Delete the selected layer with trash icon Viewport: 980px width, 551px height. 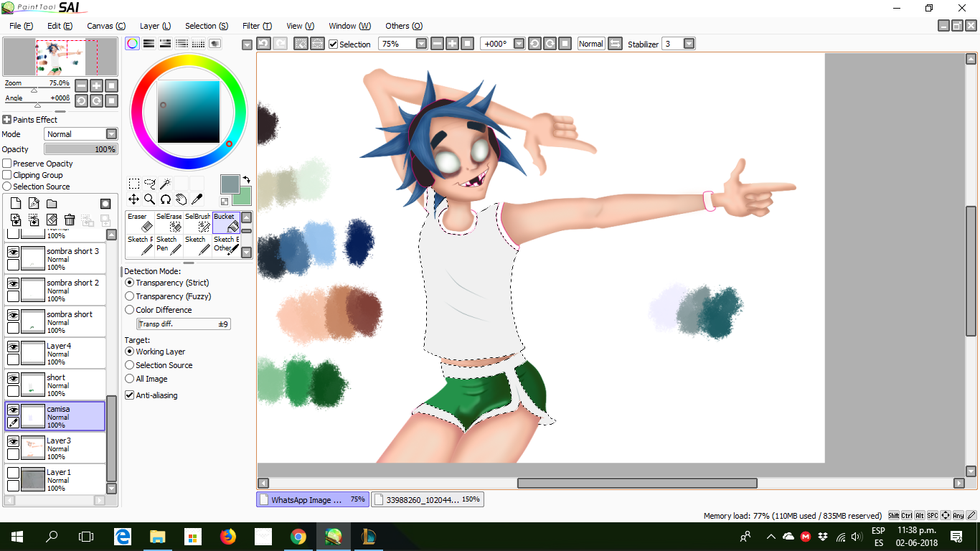coord(70,220)
